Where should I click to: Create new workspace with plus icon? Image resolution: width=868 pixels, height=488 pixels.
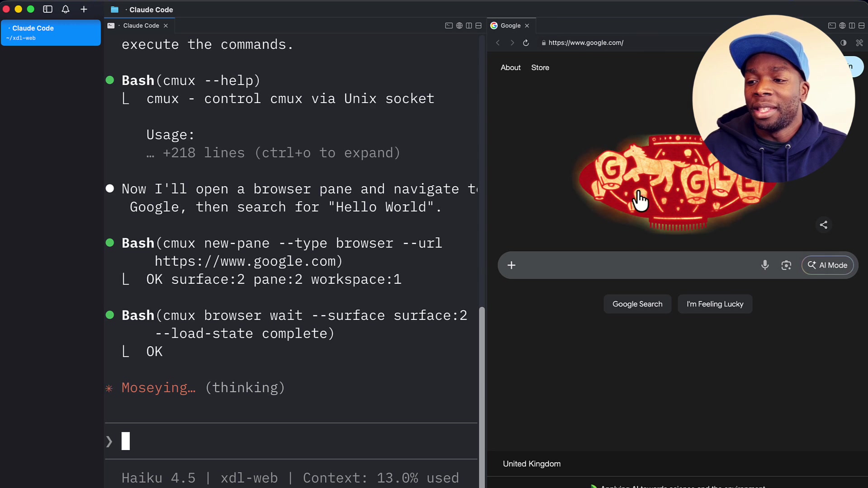84,9
